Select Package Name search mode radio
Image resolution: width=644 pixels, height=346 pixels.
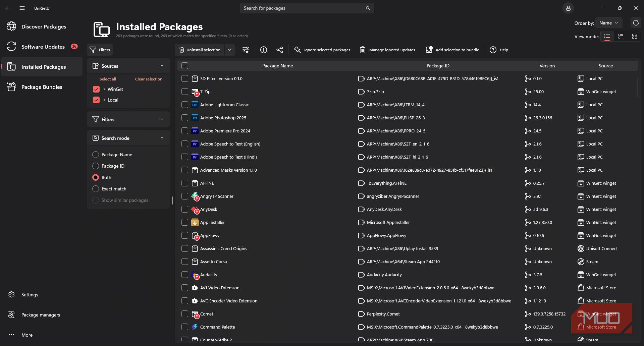(96, 155)
